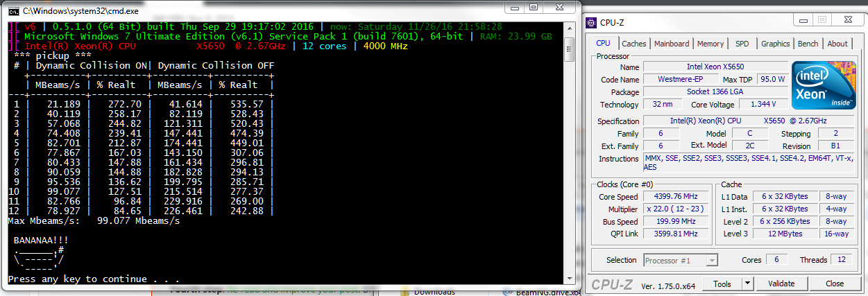
Task: Click the Level 3 16-way field
Action: 837,234
